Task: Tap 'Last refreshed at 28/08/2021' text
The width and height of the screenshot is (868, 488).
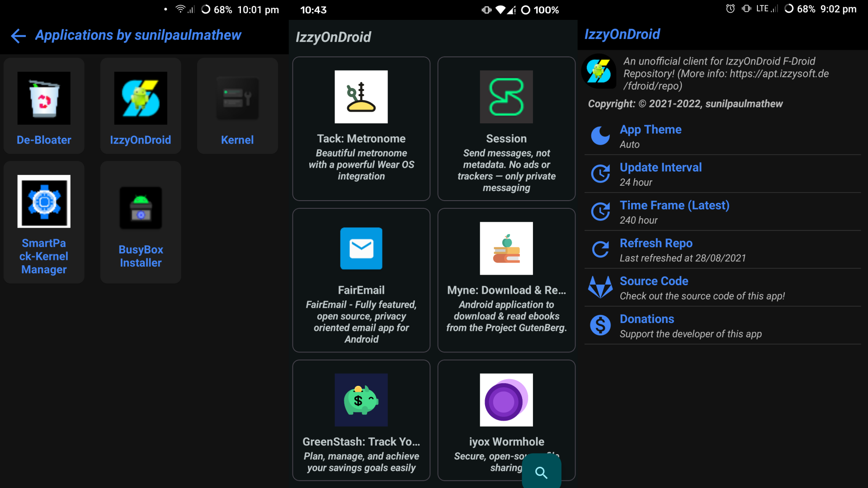Action: 683,258
